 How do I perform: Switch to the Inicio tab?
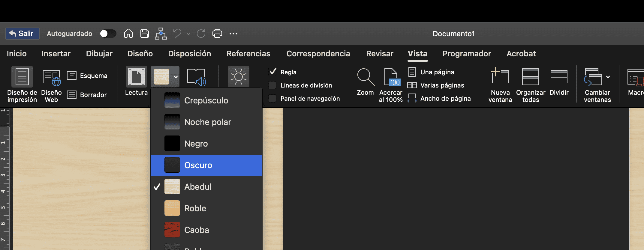tap(17, 54)
